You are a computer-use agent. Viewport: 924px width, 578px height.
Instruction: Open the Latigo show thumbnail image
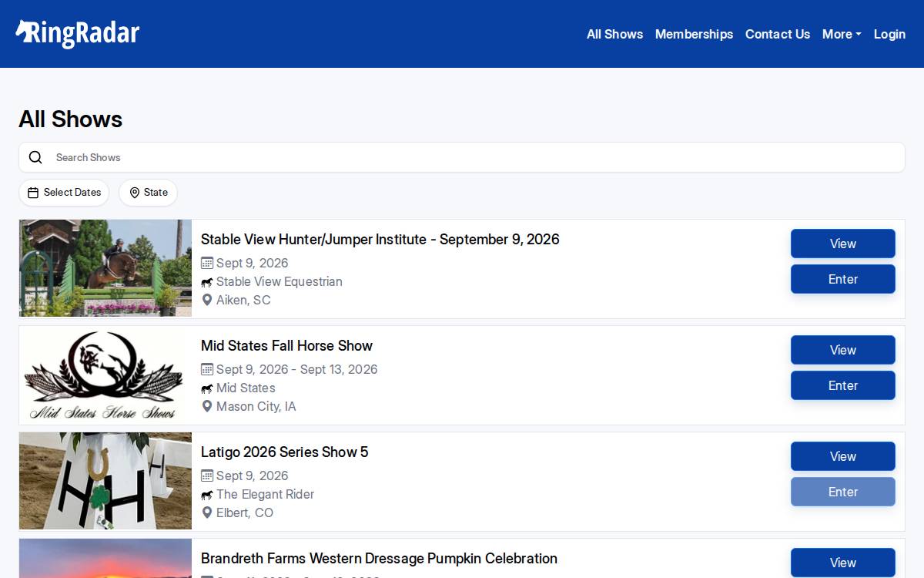[105, 481]
